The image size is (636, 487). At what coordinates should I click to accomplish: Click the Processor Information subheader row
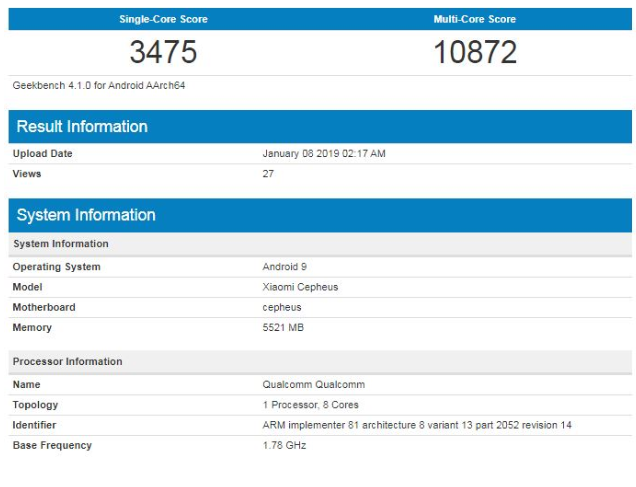click(x=320, y=362)
